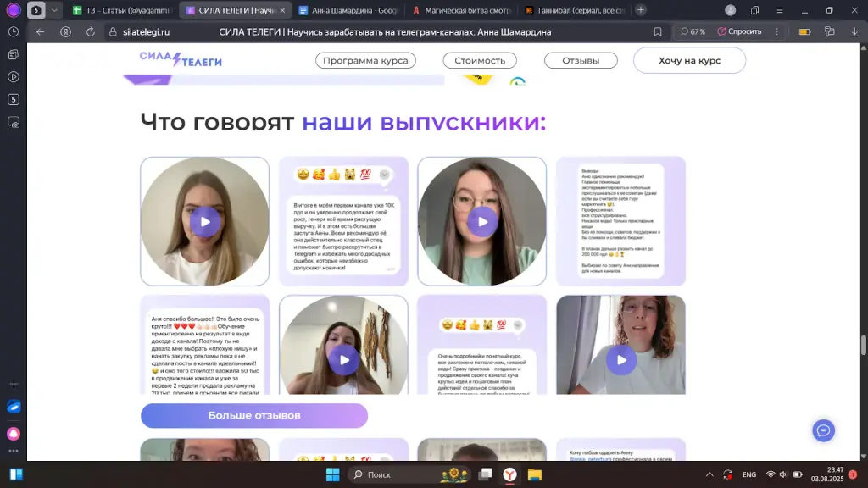Image resolution: width=868 pixels, height=488 pixels.
Task: Go to Стоимость section
Action: [x=480, y=60]
